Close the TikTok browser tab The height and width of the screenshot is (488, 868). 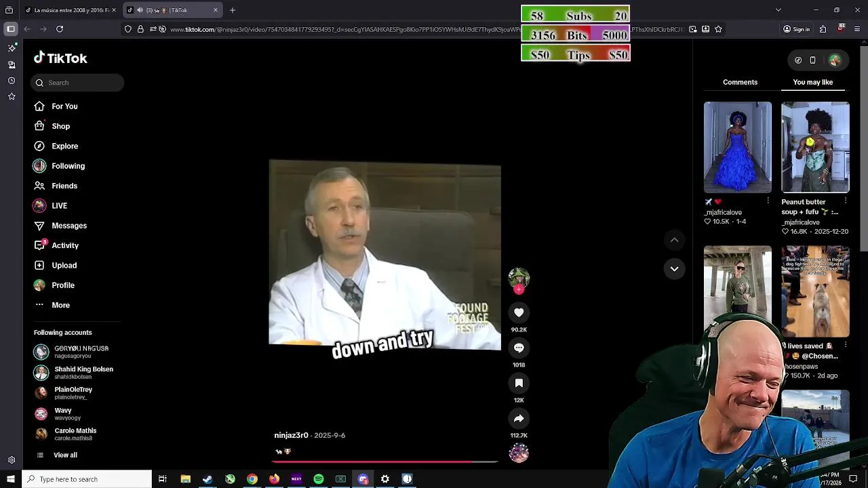click(x=216, y=10)
